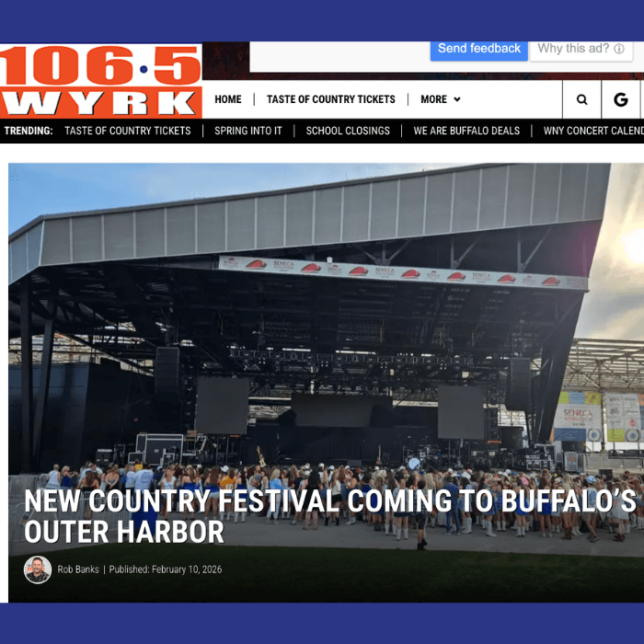Open the MORE navigation menu

coord(440,99)
